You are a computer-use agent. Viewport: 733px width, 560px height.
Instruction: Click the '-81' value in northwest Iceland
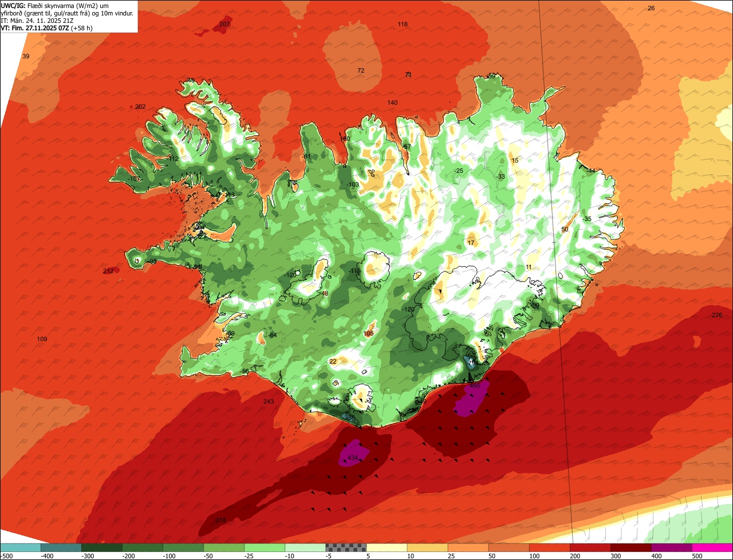point(306,156)
